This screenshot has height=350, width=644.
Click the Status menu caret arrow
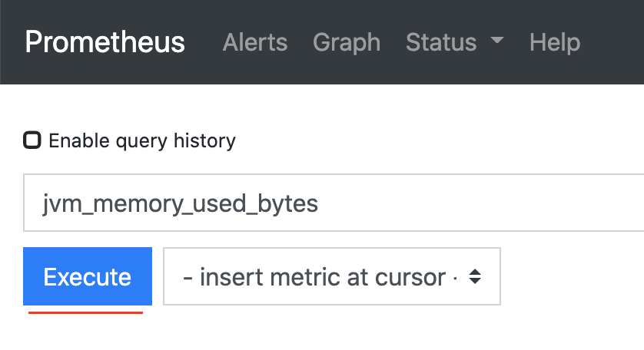click(496, 41)
